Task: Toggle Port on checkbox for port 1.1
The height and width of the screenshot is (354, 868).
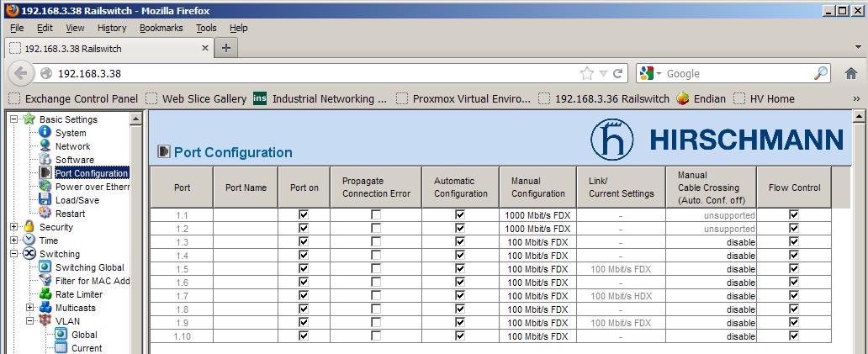Action: click(304, 214)
